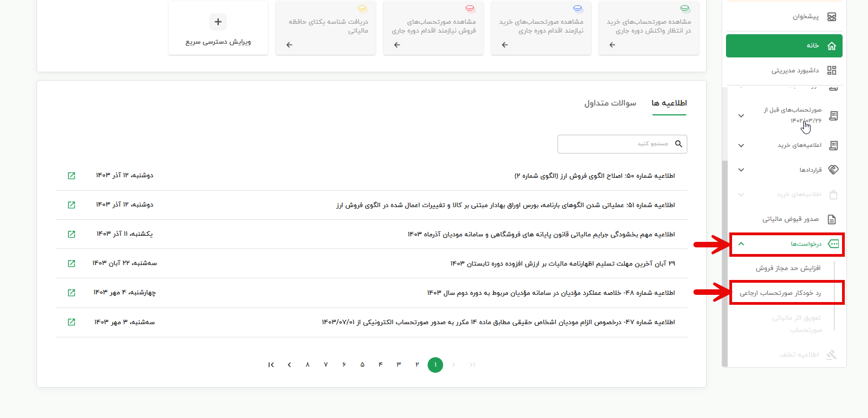Open the پیشخوان sidebar icon

[x=832, y=17]
